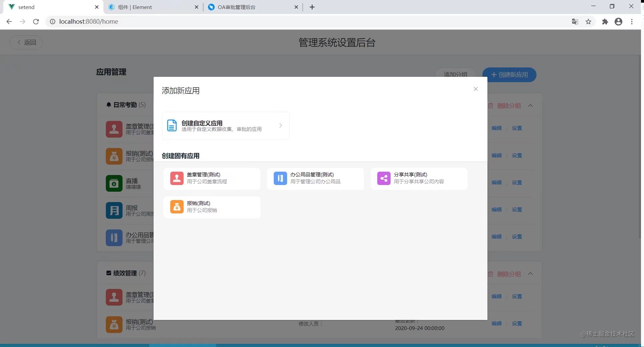644x347 pixels.
Task: Click 设置 for 日常考勤 报销(测试) row
Action: 517,156
